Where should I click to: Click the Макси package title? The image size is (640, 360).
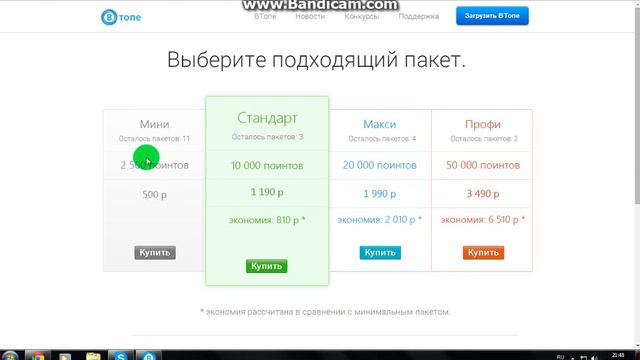pos(380,124)
